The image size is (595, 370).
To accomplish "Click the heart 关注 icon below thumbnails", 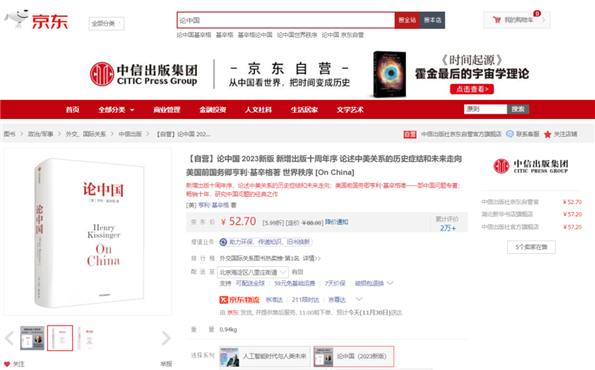I will tap(7, 364).
